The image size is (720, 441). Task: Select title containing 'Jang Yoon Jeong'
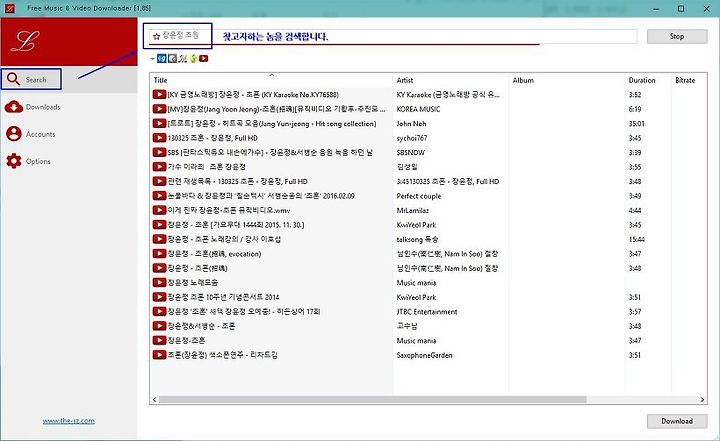[276, 109]
